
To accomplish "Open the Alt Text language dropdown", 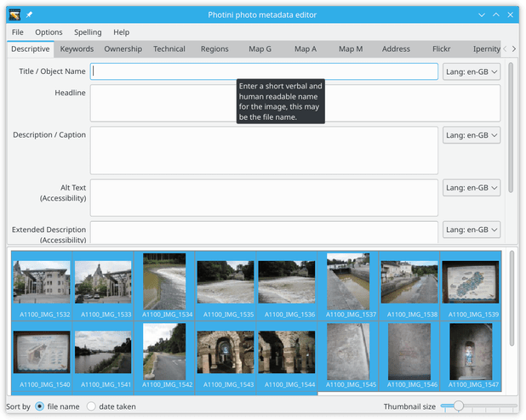I will coord(472,188).
